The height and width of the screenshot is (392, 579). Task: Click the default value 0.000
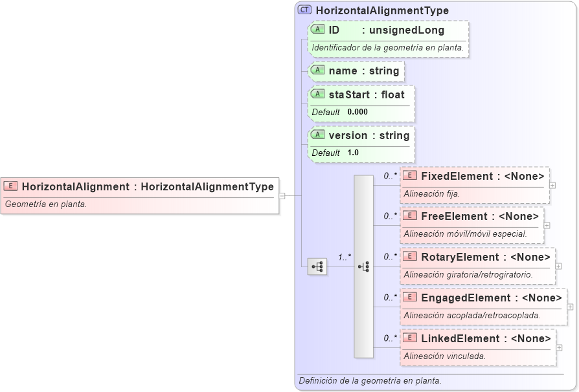click(358, 112)
